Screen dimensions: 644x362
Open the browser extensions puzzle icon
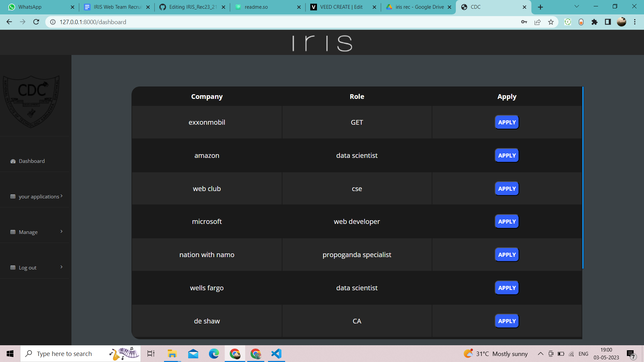(x=594, y=22)
